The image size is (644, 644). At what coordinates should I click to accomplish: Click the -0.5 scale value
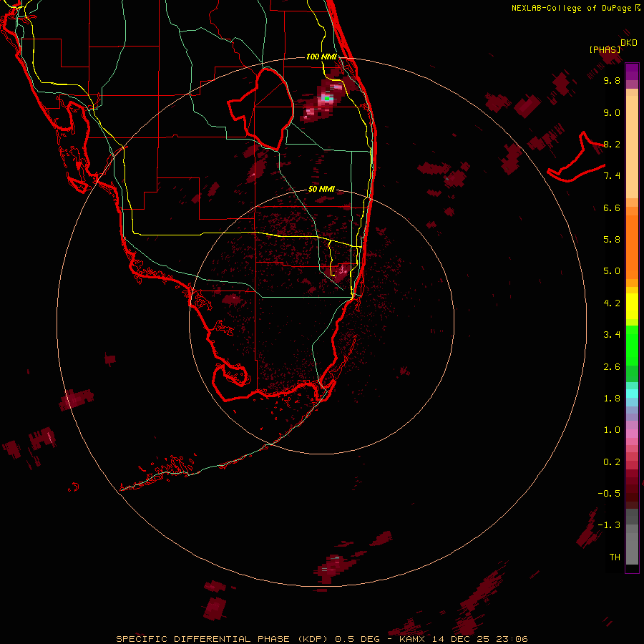click(x=609, y=494)
